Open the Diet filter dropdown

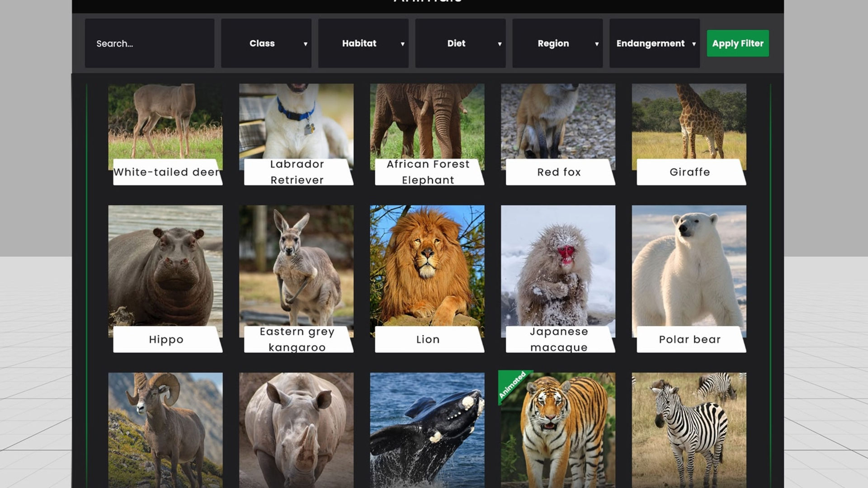[460, 43]
